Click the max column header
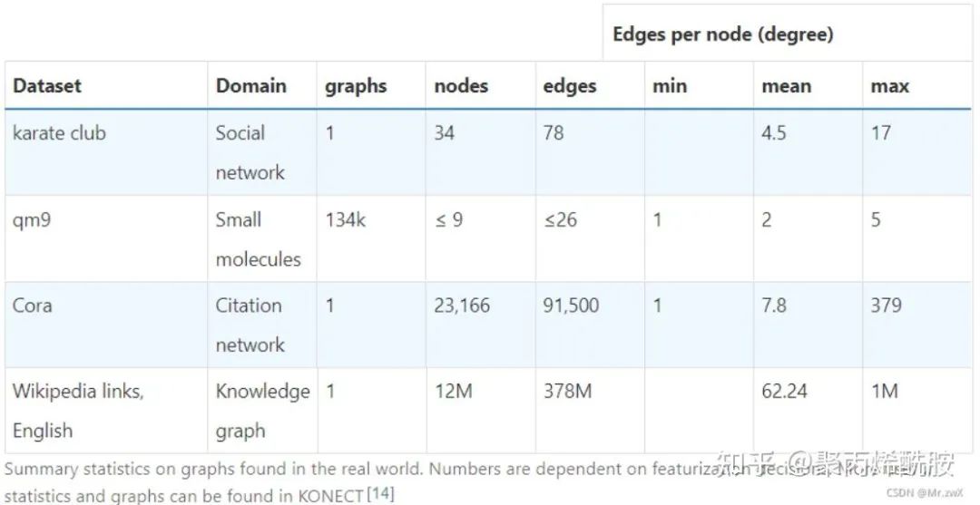The height and width of the screenshot is (505, 980). coord(889,86)
